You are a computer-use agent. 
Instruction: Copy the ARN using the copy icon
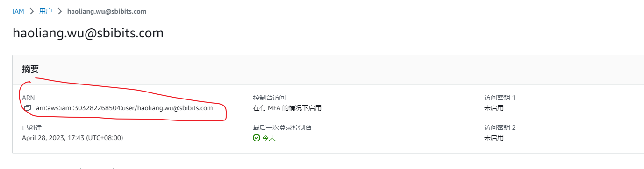(27, 108)
